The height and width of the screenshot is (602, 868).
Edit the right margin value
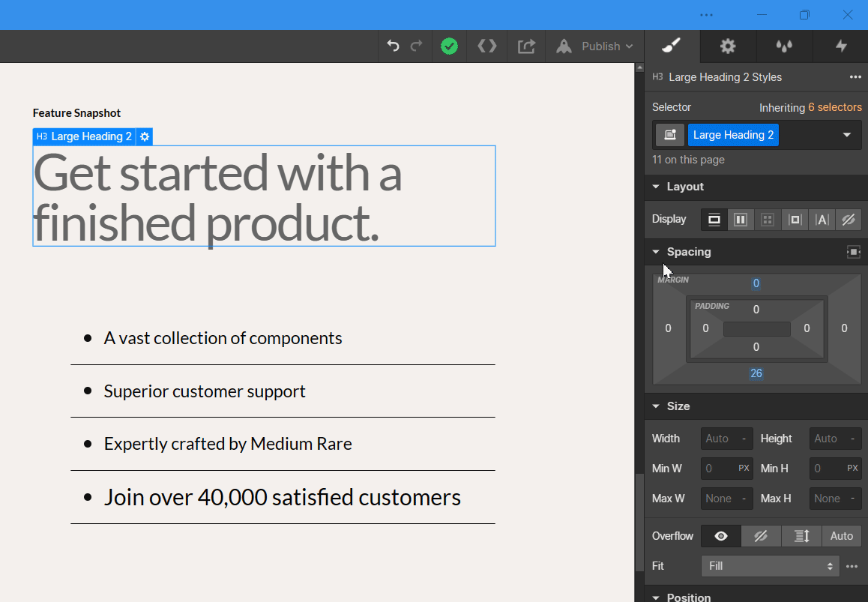pyautogui.click(x=844, y=328)
